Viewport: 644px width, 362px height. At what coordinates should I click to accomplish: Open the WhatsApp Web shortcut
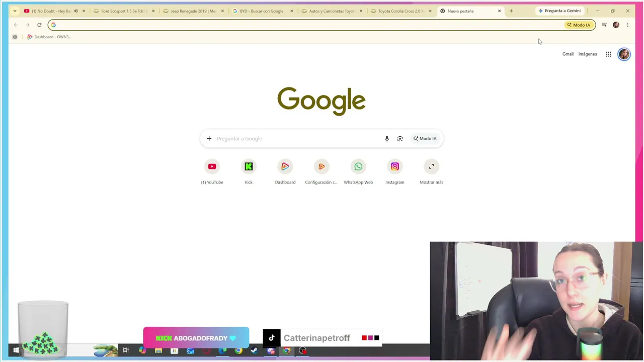pyautogui.click(x=358, y=172)
